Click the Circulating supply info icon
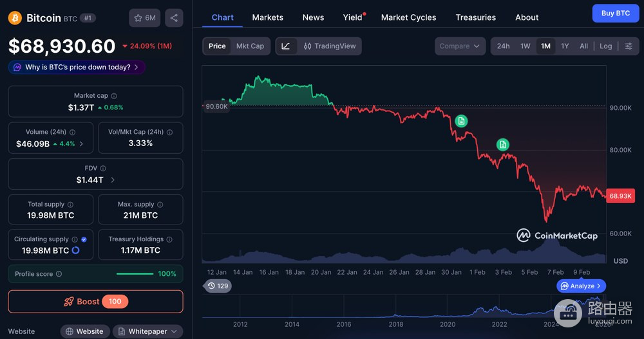Viewport: 644px width, 339px height. click(75, 239)
